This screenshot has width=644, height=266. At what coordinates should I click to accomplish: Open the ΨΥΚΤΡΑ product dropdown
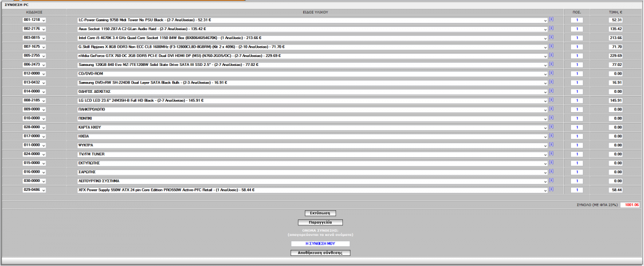(312, 145)
